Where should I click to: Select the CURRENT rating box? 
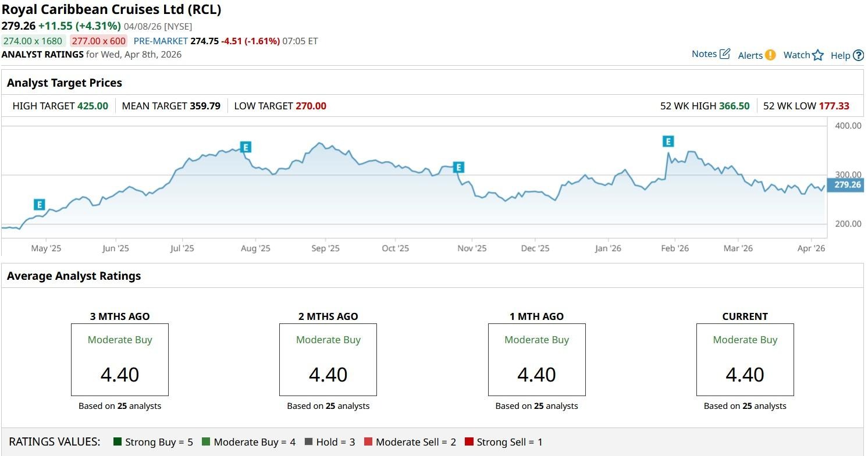pos(745,359)
